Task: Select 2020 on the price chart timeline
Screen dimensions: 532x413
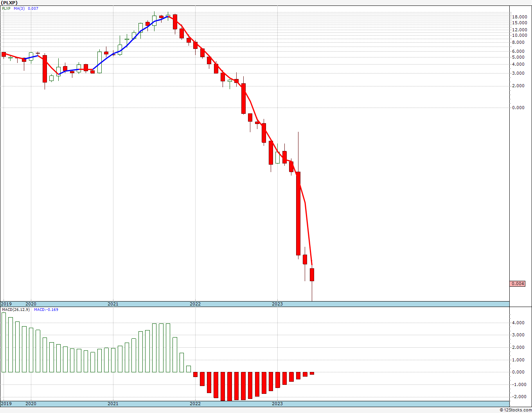Action: coord(31,304)
